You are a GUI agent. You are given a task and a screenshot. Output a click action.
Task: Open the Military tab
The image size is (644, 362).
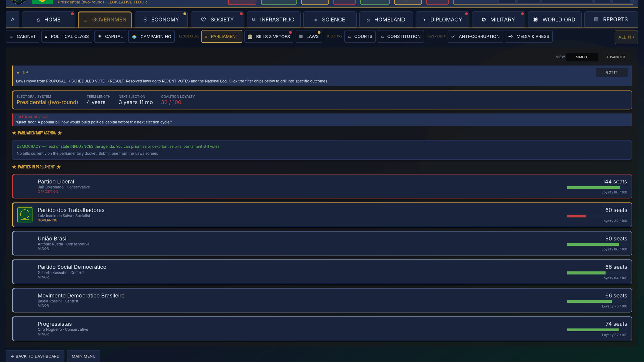[x=498, y=20]
